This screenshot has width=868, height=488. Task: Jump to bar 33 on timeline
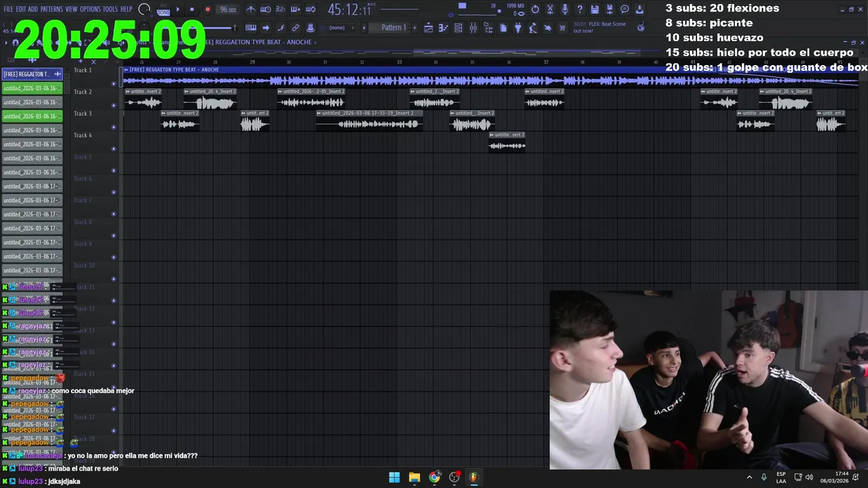point(399,62)
